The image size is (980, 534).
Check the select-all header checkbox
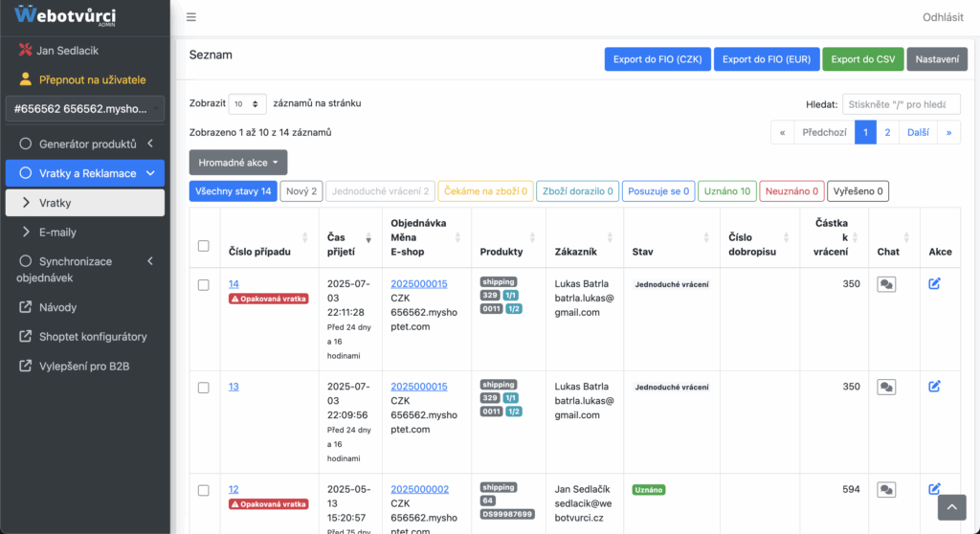coord(204,246)
